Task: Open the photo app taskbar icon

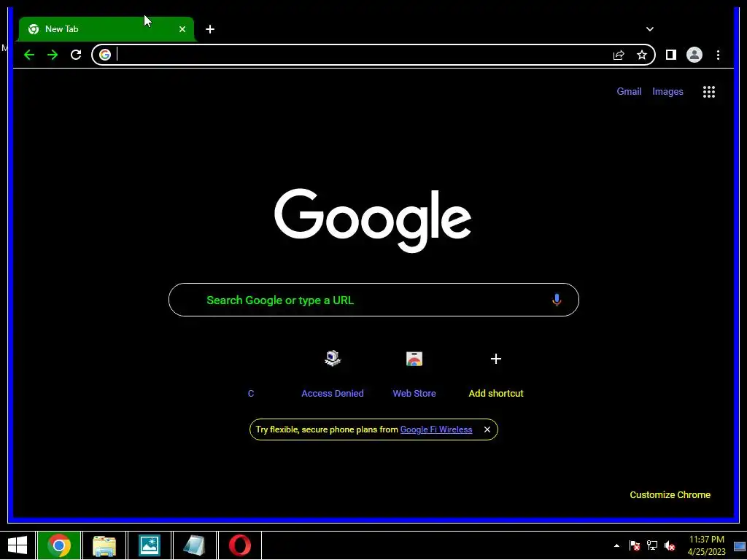Action: pos(149,545)
